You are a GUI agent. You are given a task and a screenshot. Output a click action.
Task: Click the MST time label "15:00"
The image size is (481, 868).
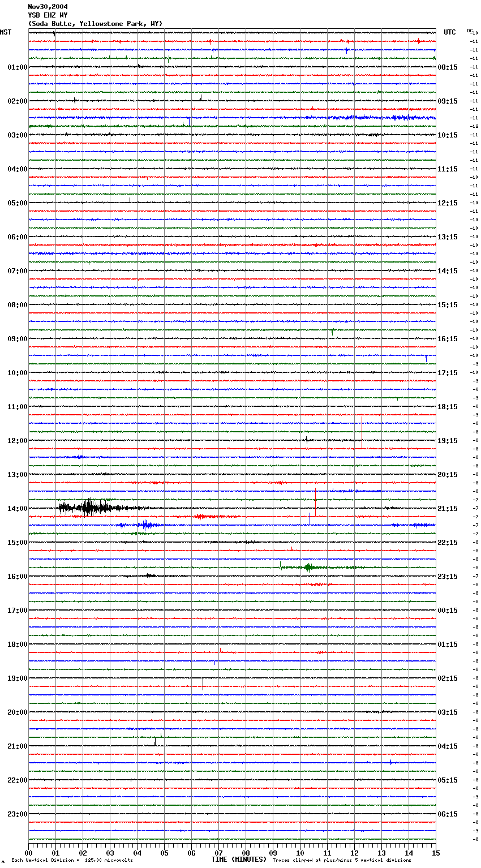click(x=18, y=543)
